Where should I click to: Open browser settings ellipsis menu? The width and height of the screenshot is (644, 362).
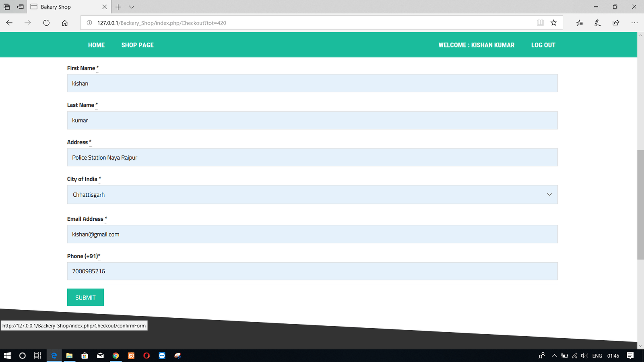(634, 23)
